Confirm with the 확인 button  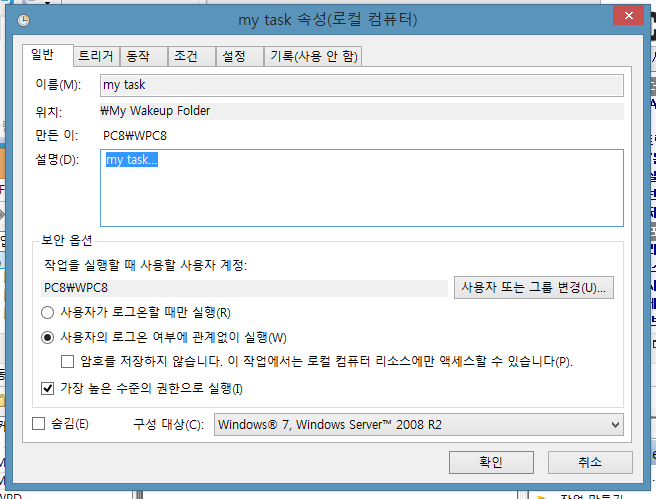pos(491,461)
